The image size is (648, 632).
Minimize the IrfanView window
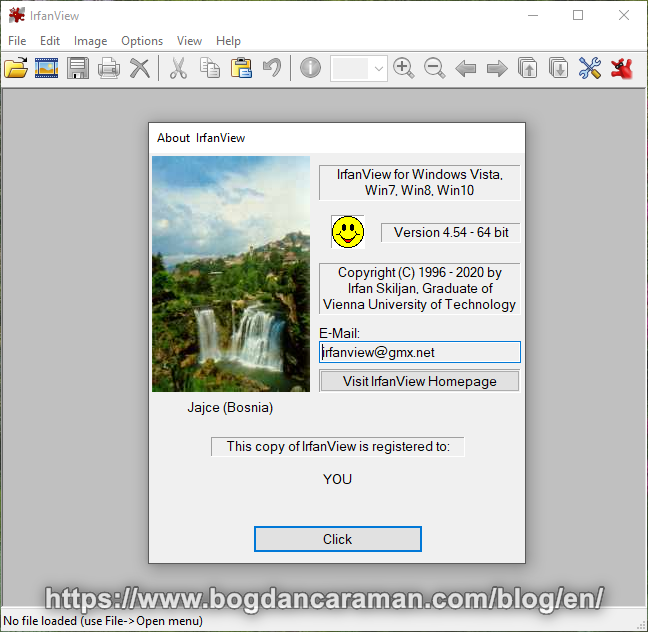(x=533, y=15)
